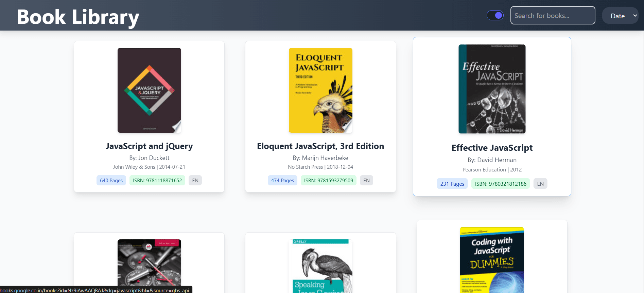644x293 pixels.
Task: Click EN badge on Eloquent JavaScript card
Action: tap(366, 180)
